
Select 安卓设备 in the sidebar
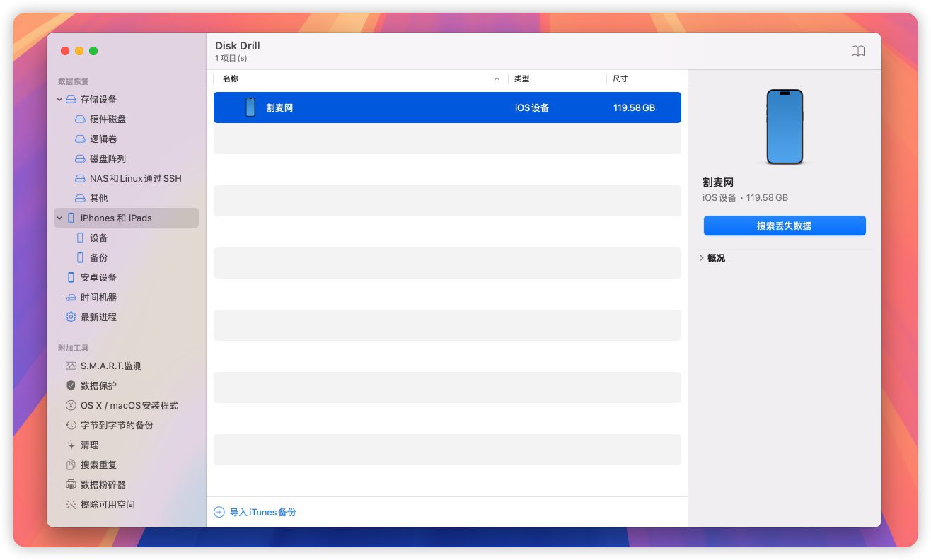(98, 278)
